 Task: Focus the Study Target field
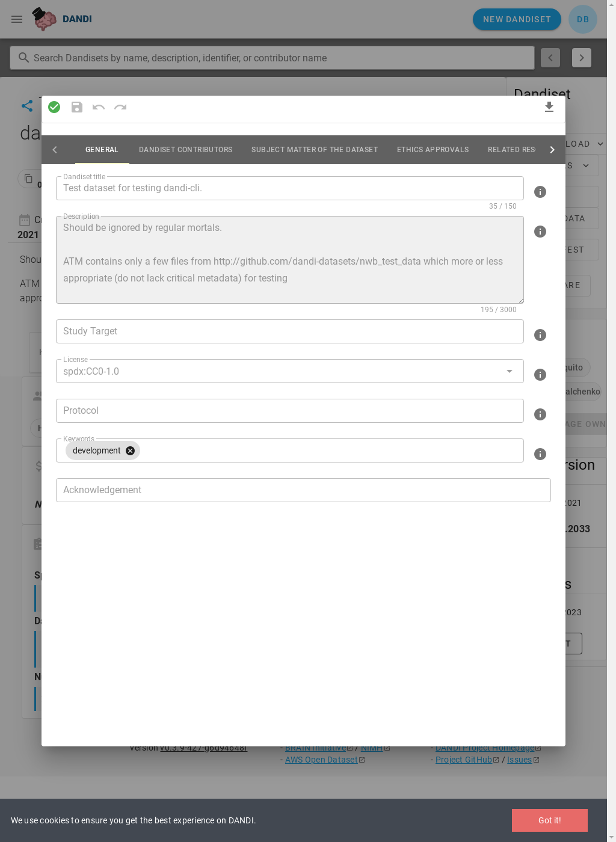[x=290, y=331]
